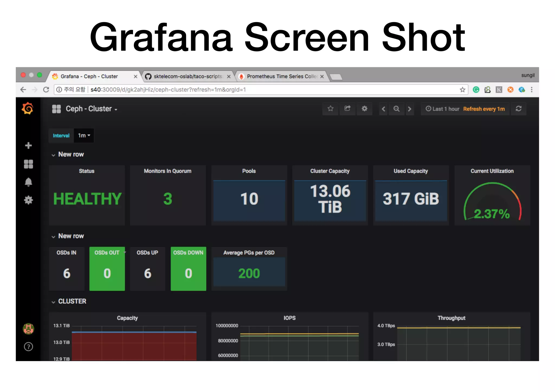The image size is (555, 392).
Task: Star the Ceph - Cluster dashboard
Action: pos(330,109)
